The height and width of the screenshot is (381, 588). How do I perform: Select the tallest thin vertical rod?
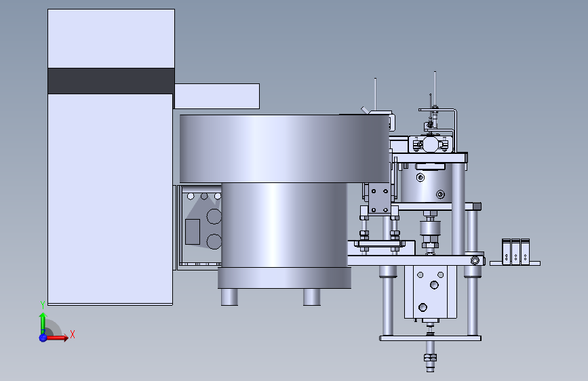coord(435,89)
